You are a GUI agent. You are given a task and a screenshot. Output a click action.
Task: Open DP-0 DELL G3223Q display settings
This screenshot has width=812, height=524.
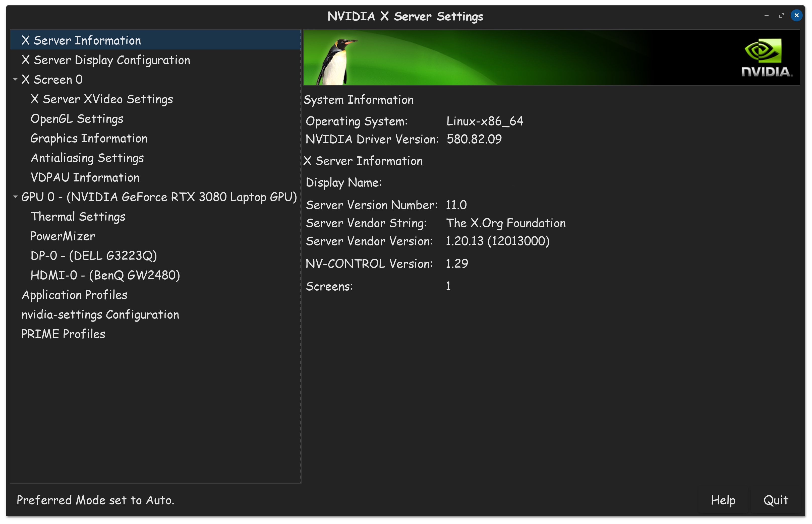coord(94,256)
